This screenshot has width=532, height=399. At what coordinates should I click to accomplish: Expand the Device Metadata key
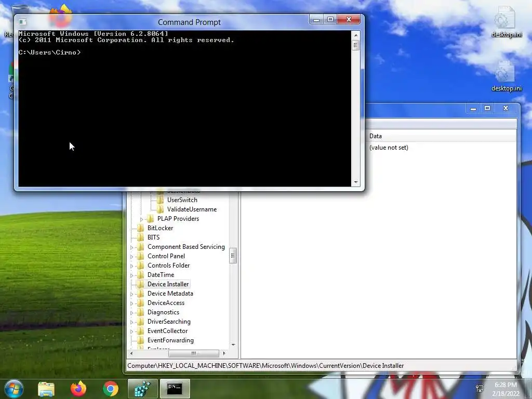131,294
